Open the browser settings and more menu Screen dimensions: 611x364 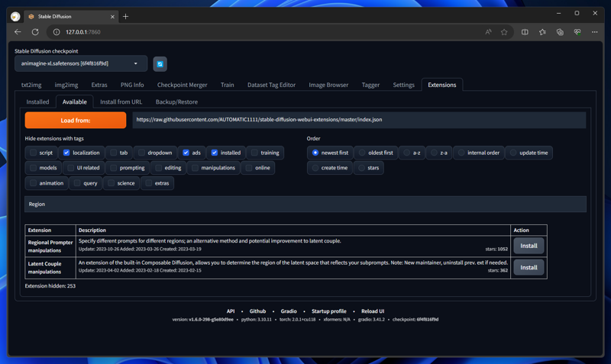pyautogui.click(x=595, y=32)
